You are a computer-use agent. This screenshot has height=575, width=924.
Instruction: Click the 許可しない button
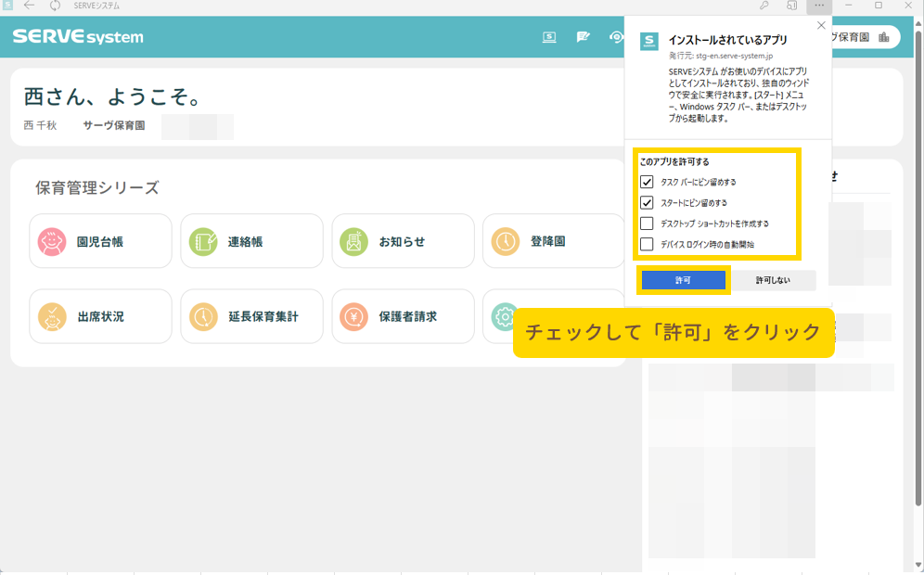tap(774, 280)
